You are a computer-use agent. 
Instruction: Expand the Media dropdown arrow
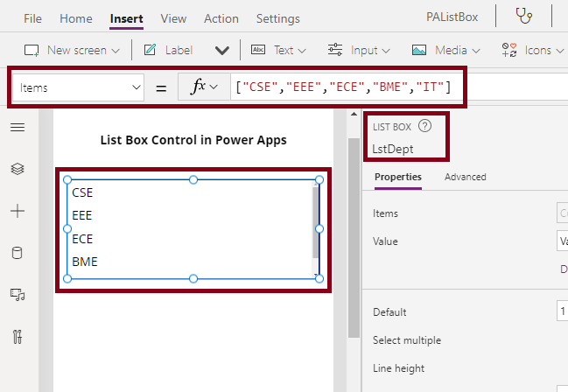click(476, 51)
